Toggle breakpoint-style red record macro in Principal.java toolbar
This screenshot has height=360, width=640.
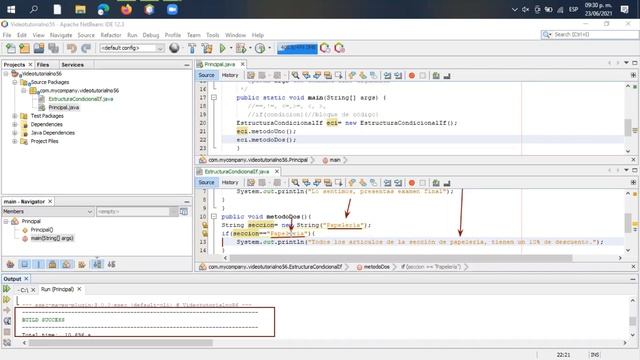click(x=411, y=76)
